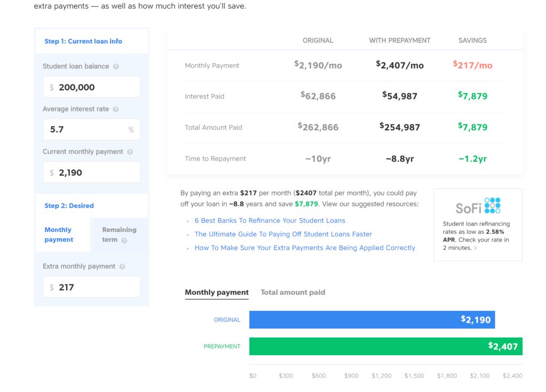Select the Monthly payment chart tab
Viewport: 546px width, 392px height.
216,292
